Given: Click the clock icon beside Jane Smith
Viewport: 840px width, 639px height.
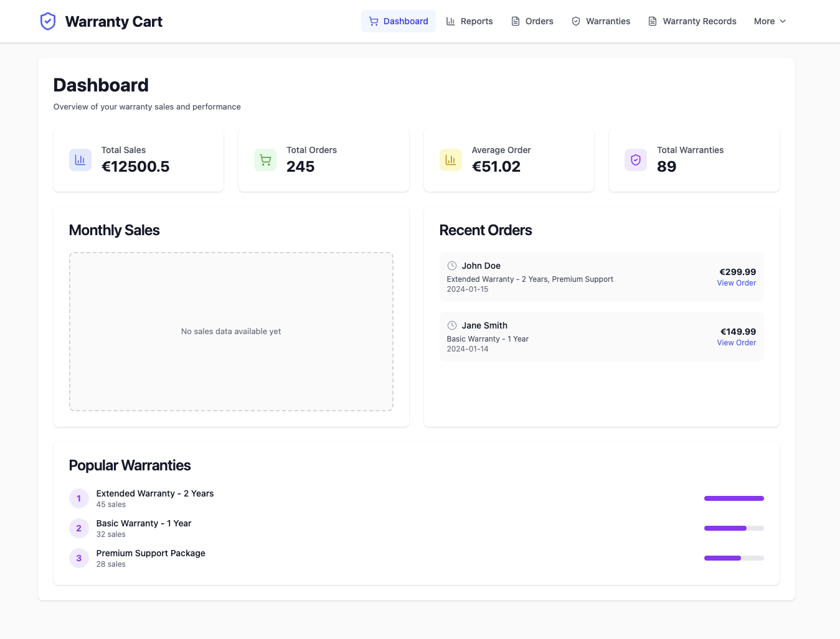Looking at the screenshot, I should (452, 325).
